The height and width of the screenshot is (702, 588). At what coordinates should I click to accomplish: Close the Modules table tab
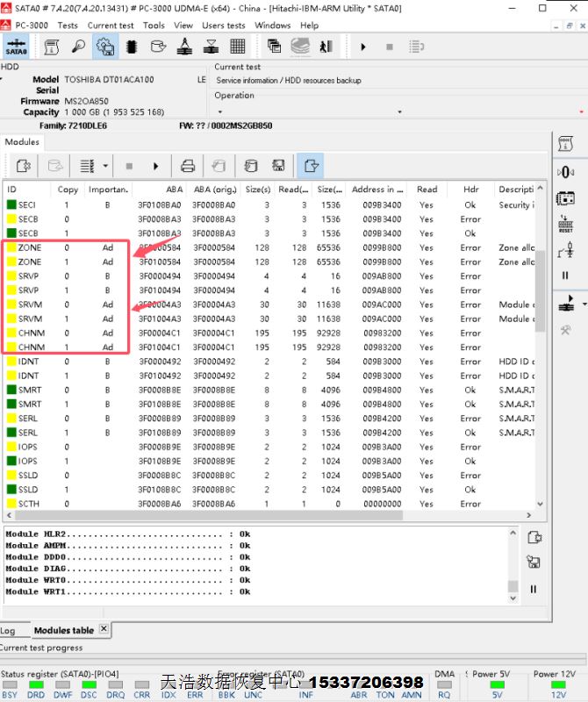(104, 629)
